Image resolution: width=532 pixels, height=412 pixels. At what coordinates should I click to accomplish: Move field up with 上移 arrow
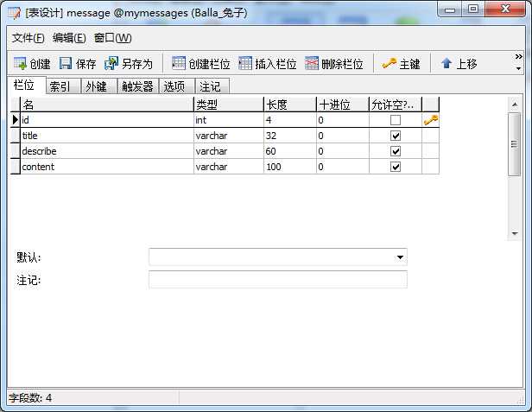coord(446,63)
